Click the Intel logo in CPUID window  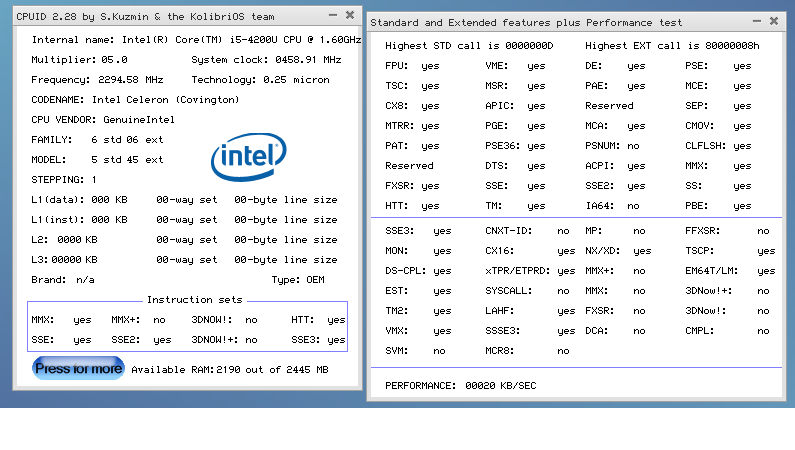pos(249,156)
